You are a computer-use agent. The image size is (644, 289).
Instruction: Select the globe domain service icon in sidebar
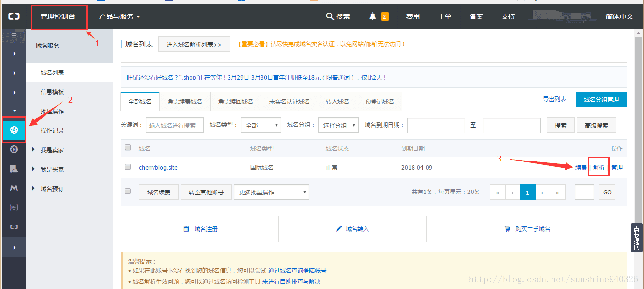(14, 130)
